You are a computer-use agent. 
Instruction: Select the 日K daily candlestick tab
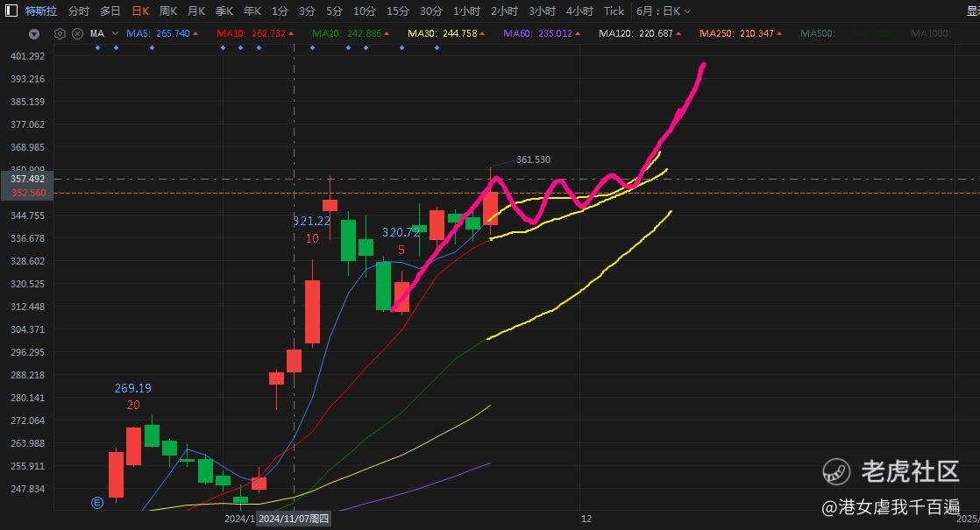pos(140,11)
